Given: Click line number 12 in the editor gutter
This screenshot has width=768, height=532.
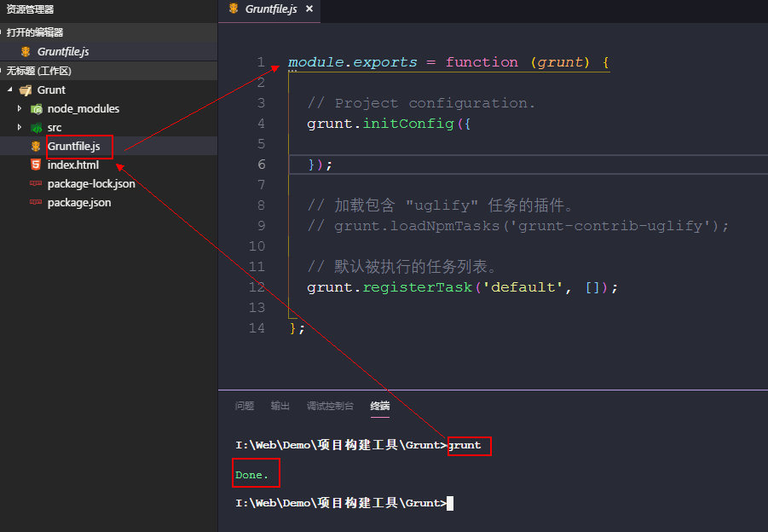Looking at the screenshot, I should (257, 287).
